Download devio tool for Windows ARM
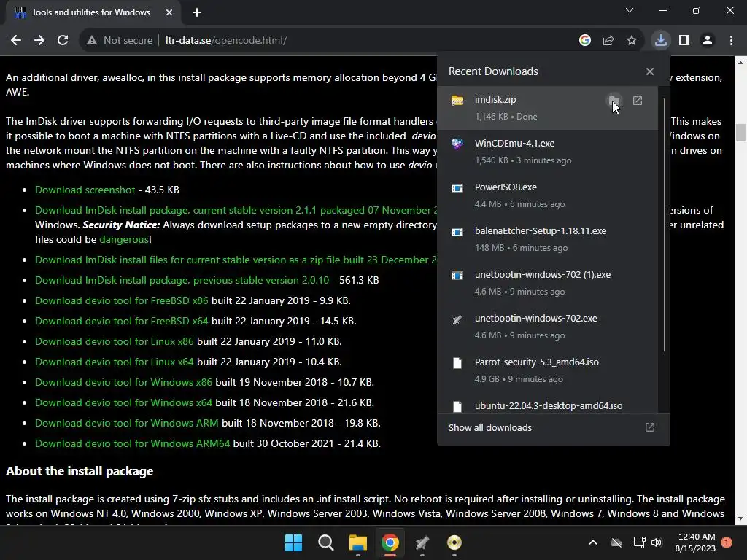This screenshot has width=747, height=560. point(127,424)
